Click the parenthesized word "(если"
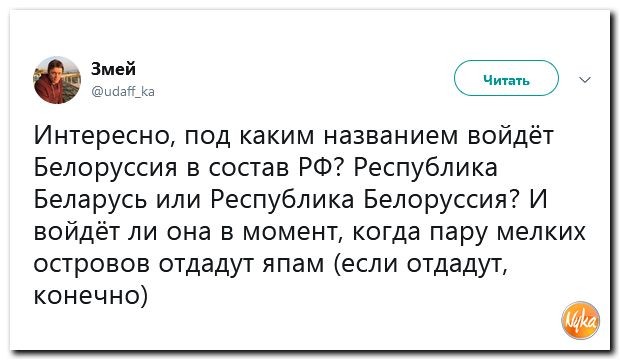Image resolution: width=621 pixels, height=361 pixels. click(x=366, y=264)
